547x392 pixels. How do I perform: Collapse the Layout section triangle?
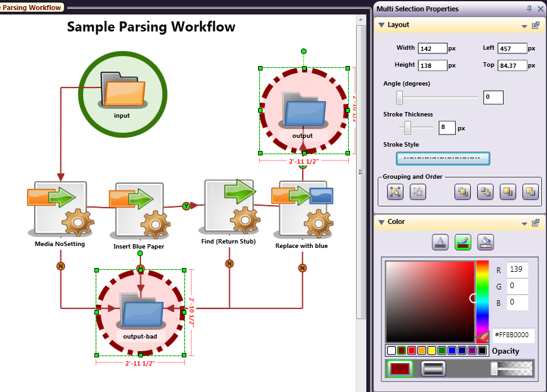381,25
